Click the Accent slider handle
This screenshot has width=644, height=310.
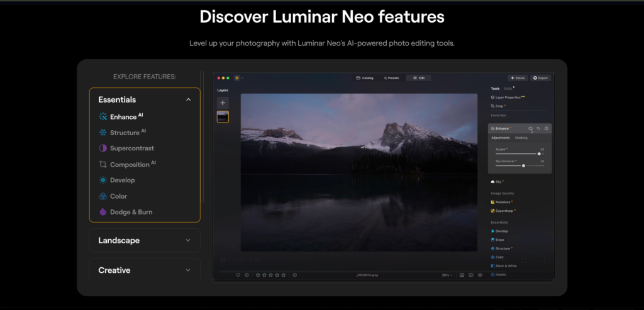[539, 153]
